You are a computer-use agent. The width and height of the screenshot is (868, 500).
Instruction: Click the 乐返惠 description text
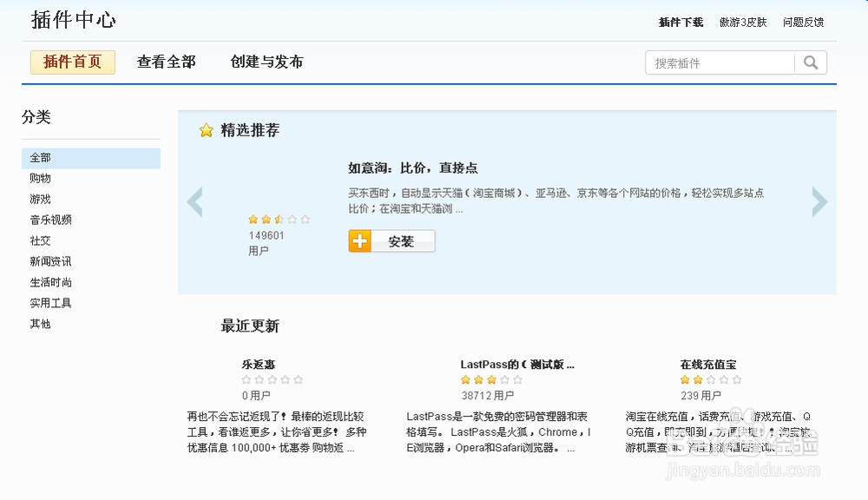[277, 432]
